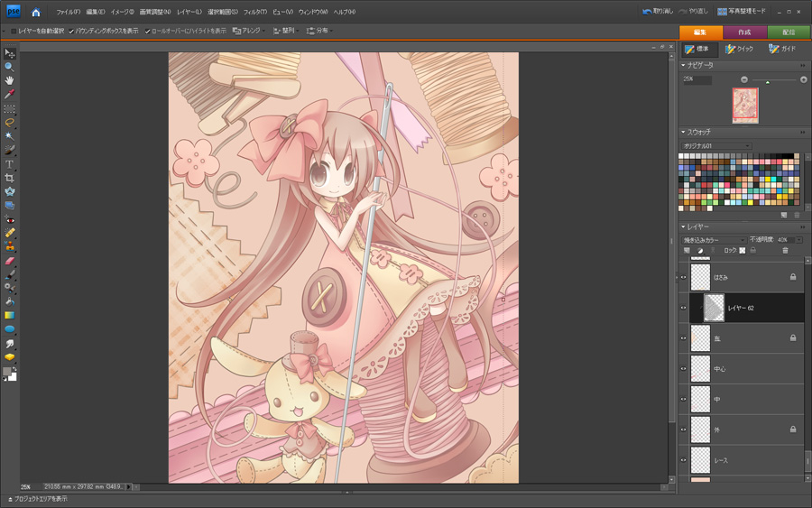This screenshot has width=812, height=508.
Task: Open 写真整理モード organizer
Action: click(741, 12)
